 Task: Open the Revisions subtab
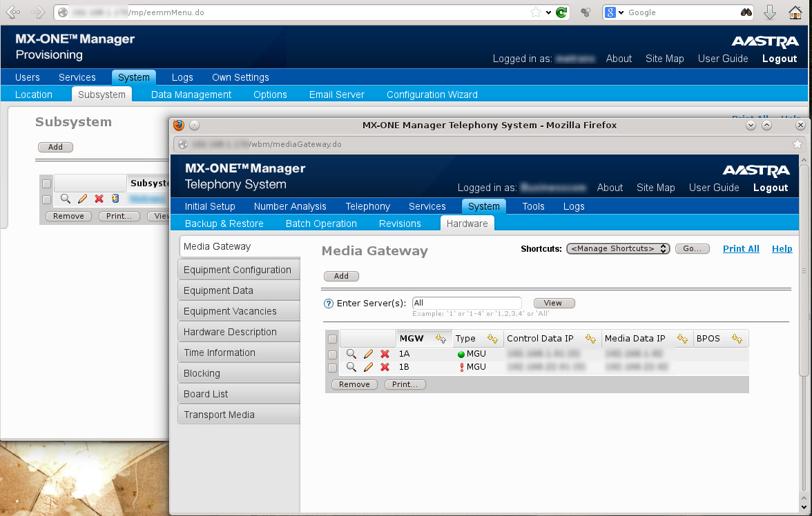(x=400, y=224)
